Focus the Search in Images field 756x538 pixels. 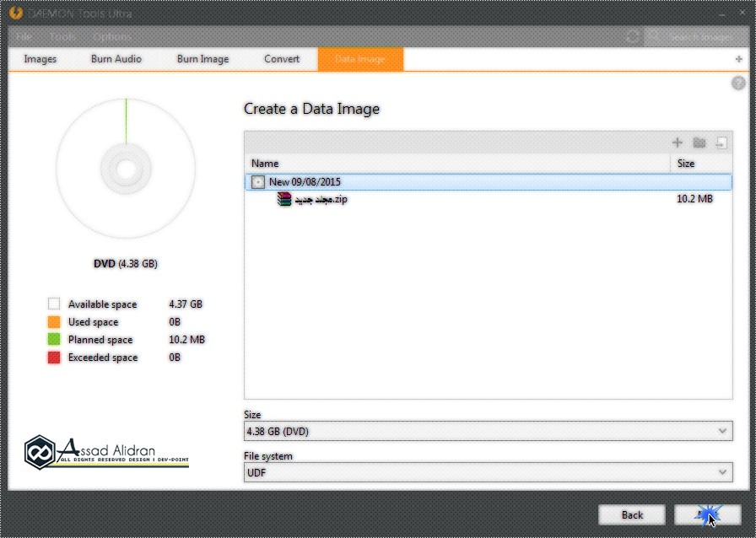click(696, 36)
